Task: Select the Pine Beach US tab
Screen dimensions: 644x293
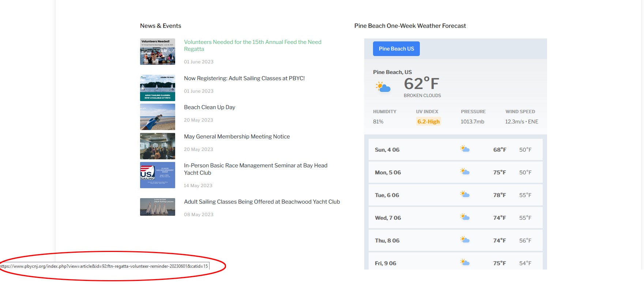Action: tap(396, 49)
